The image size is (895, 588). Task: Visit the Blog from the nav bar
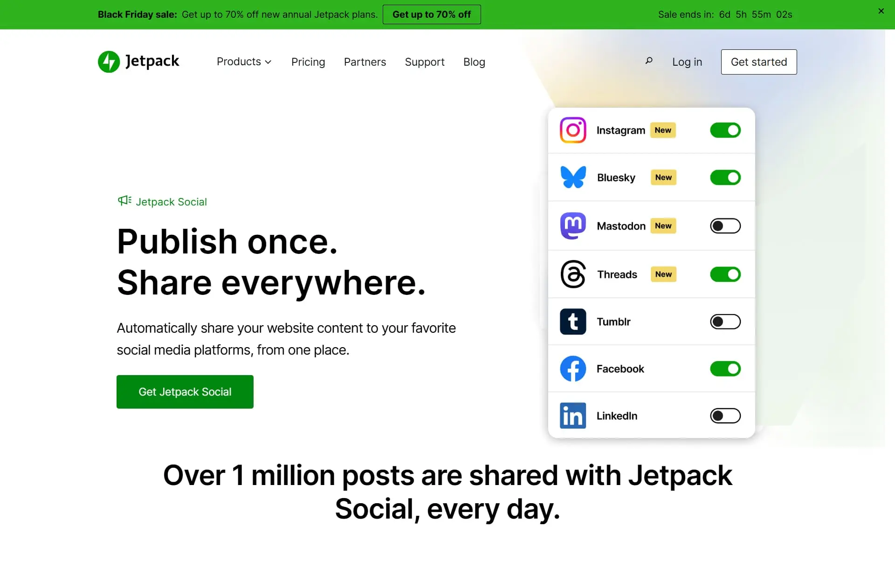tap(474, 62)
